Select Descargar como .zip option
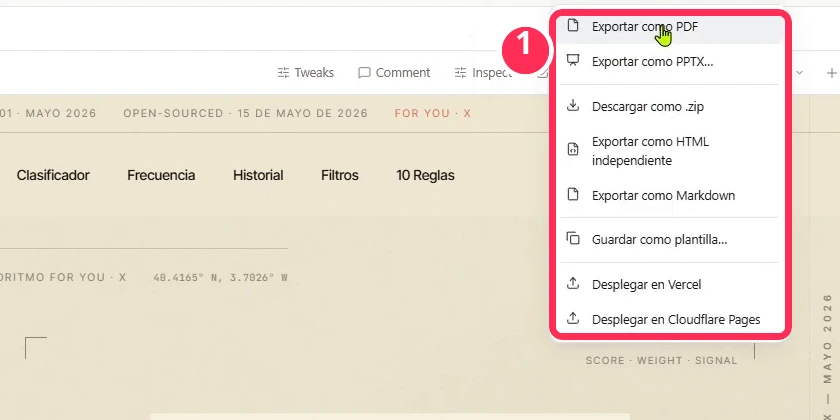840x420 pixels. pos(670,107)
